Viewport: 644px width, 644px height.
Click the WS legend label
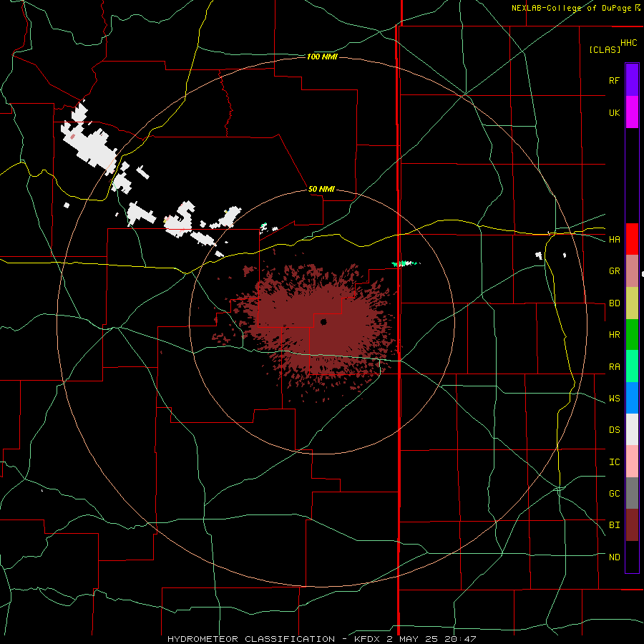614,399
